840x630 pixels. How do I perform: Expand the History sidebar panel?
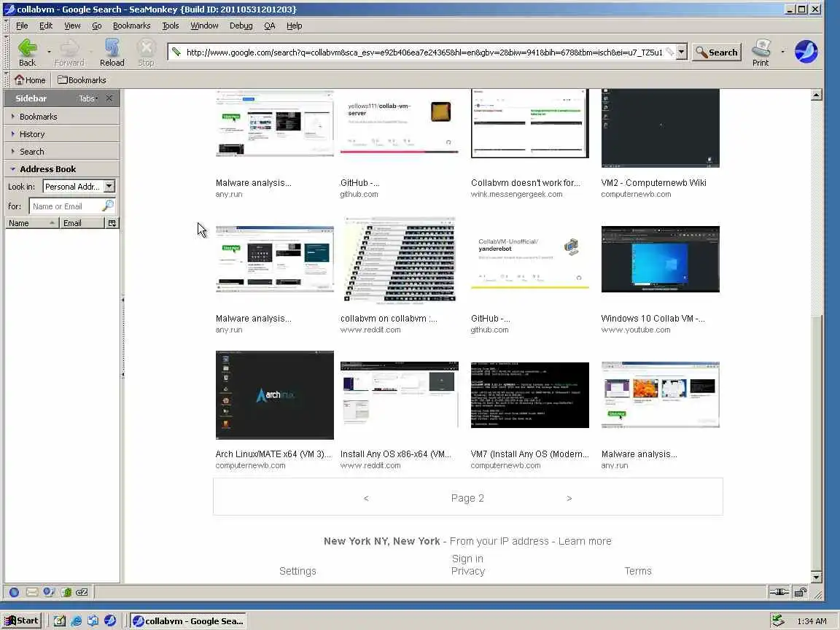click(62, 134)
